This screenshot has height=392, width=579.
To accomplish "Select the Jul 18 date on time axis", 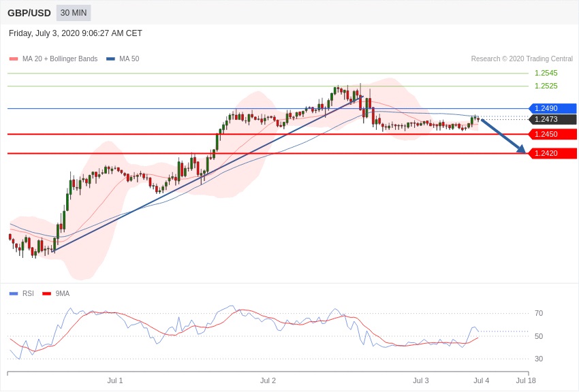I will coord(526,380).
